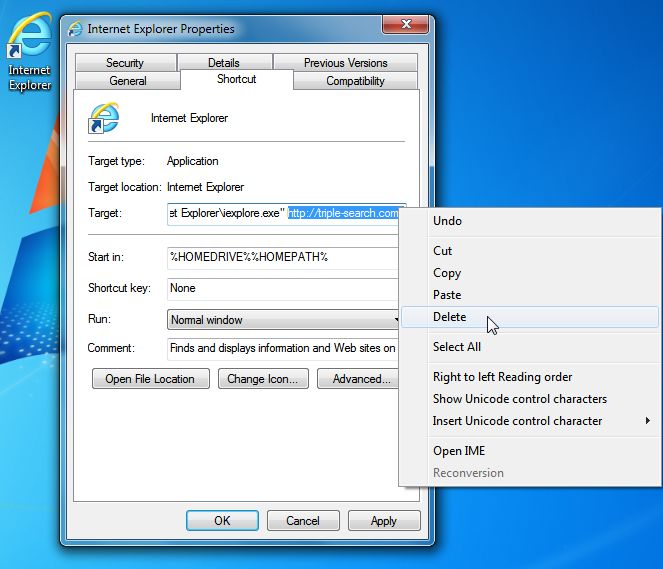Click the Start in field
Screen dimensions: 663x569
tap(283, 258)
